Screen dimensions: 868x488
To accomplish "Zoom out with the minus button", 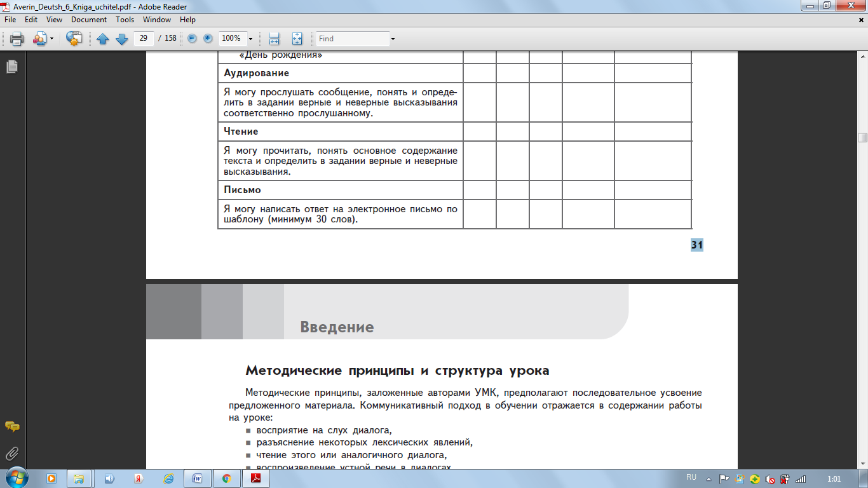I will 192,39.
